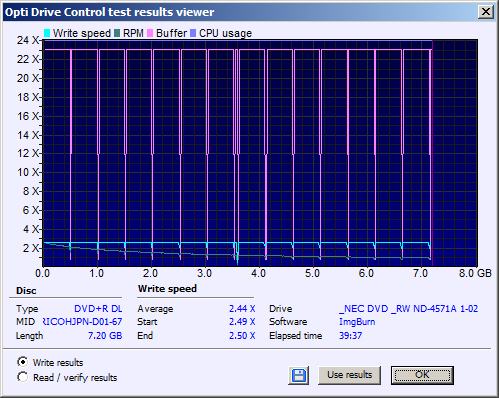Click the CPU usage legend label

tap(225, 33)
